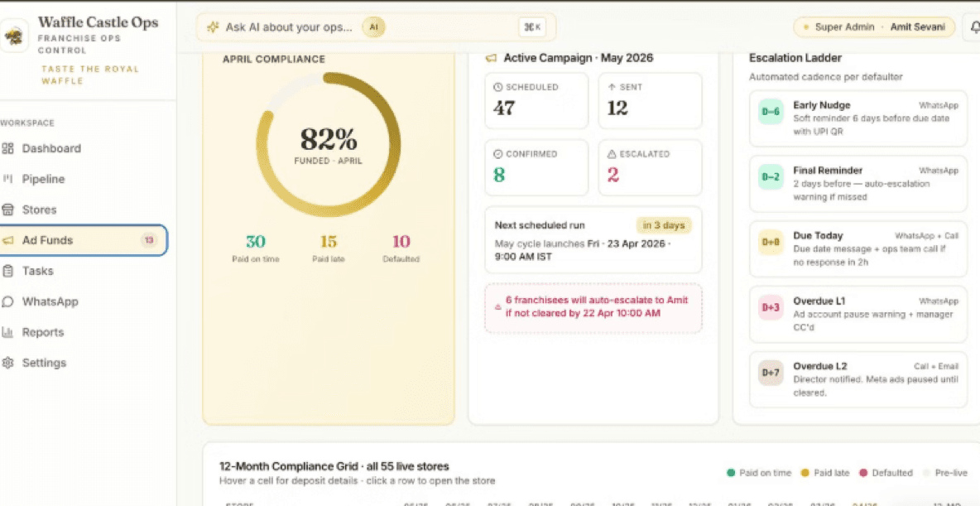Click the Sent 12 stat card
Image resolution: width=980 pixels, height=506 pixels.
tap(650, 101)
